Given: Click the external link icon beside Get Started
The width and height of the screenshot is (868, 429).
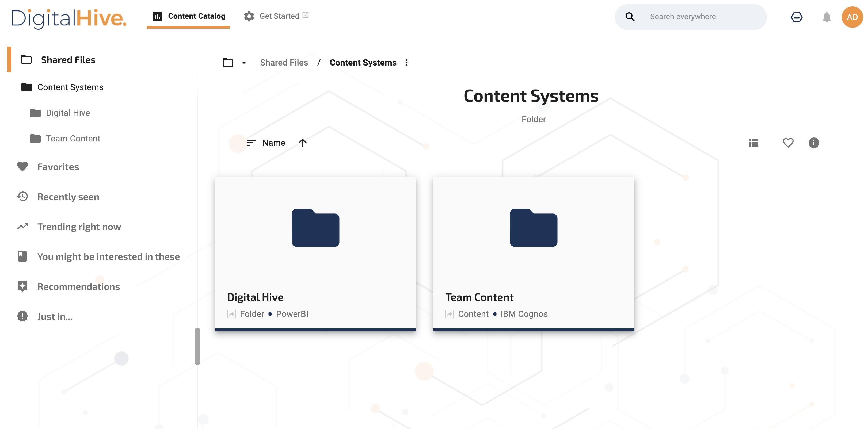Looking at the screenshot, I should point(305,15).
